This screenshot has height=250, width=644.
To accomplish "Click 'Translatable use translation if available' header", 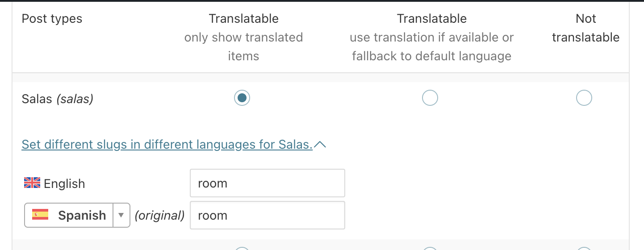I will click(x=431, y=37).
